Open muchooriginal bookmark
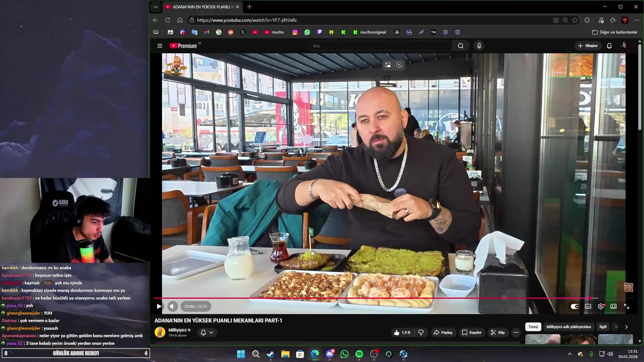This screenshot has height=362, width=644. point(369,32)
